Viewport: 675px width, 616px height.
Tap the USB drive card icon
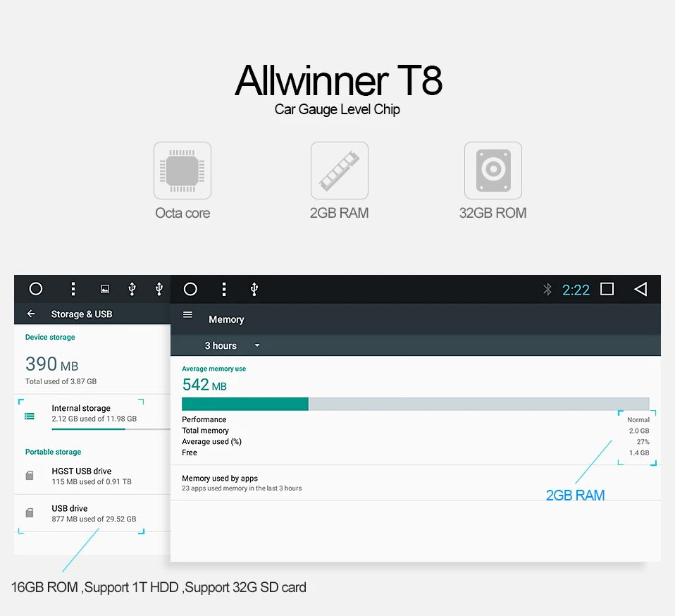pos(30,512)
